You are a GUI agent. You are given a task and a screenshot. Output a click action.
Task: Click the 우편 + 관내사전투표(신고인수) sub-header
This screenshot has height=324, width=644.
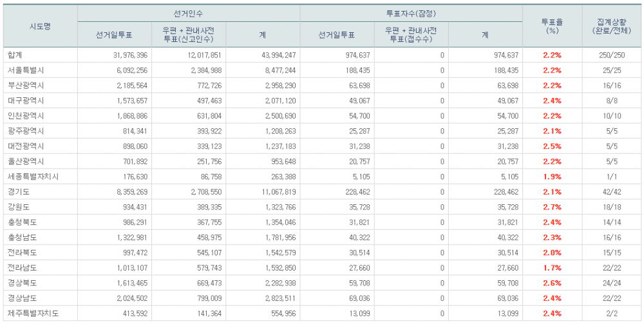189,35
